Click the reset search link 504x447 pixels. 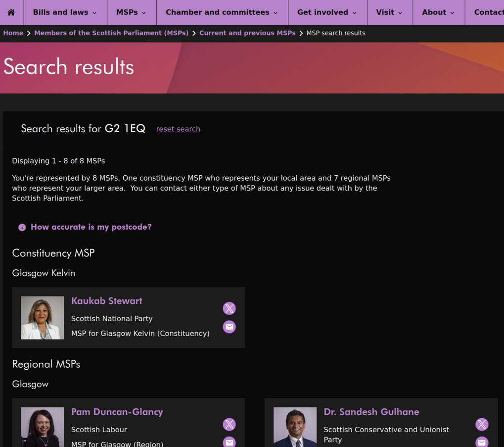[x=178, y=129]
